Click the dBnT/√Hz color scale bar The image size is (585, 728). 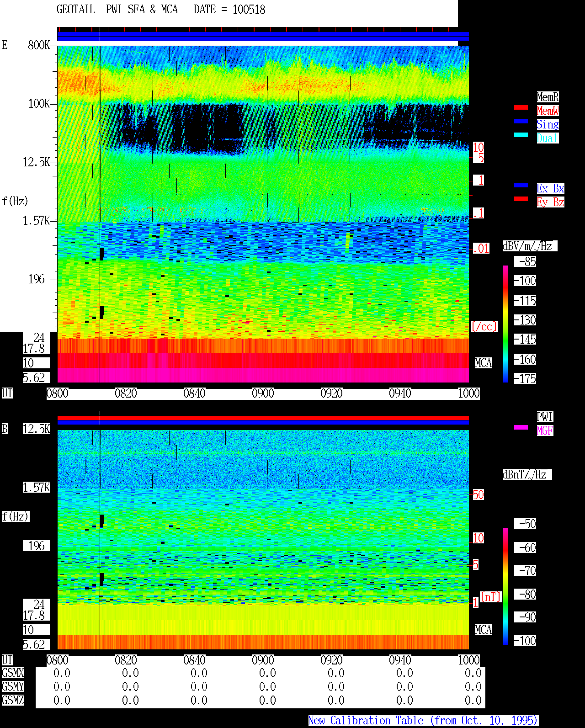pos(505,586)
